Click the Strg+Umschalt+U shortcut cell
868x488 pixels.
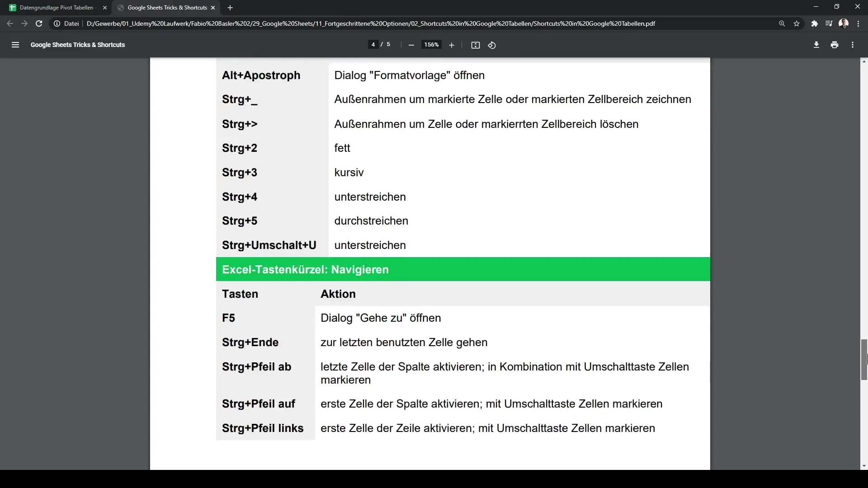coord(272,245)
